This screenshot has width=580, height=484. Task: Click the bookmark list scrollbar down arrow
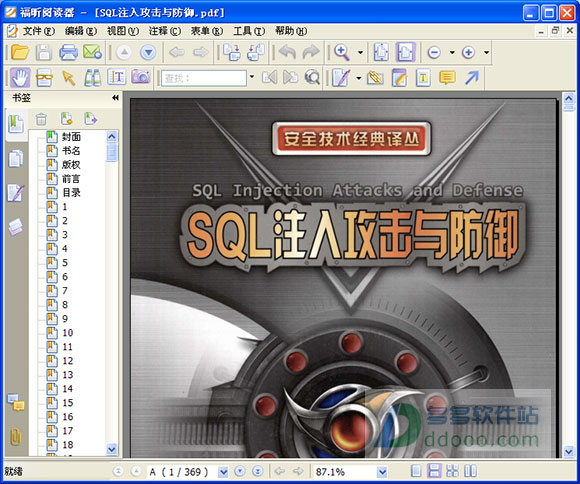(111, 449)
